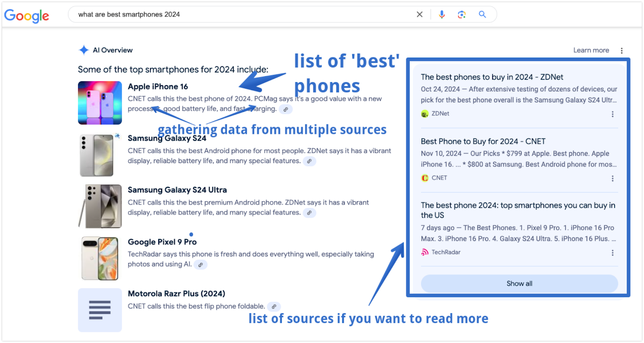Click the Google logo
This screenshot has height=343, width=644.
27,16
